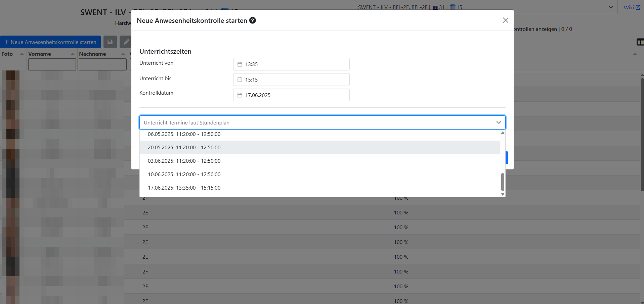Collapse the Unterricht Termine laut Stundenplan dropdown
Screen dimensions: 644x304
click(499, 122)
